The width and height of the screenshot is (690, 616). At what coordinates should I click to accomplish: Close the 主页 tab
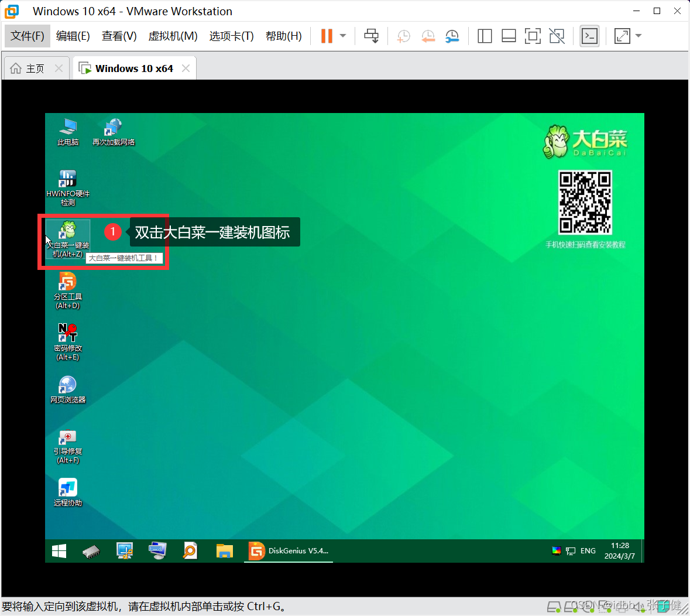point(59,69)
